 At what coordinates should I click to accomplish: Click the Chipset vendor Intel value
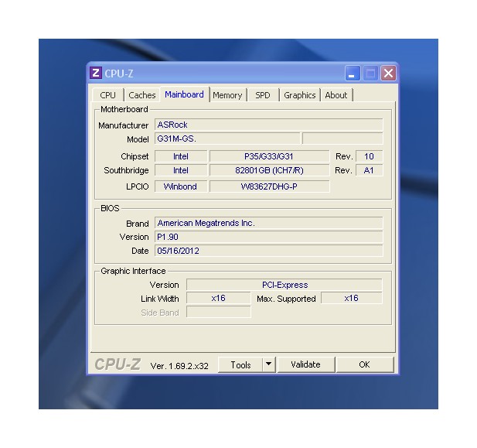(181, 156)
